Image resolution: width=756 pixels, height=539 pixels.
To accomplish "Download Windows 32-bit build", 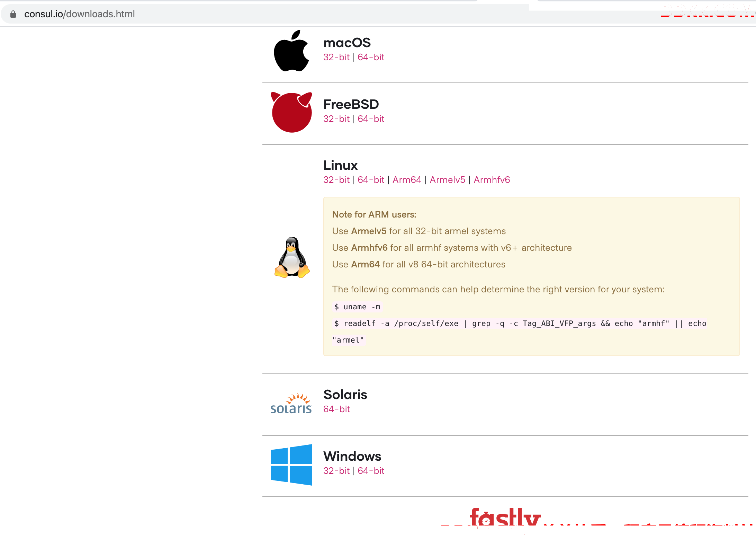I will tap(336, 471).
